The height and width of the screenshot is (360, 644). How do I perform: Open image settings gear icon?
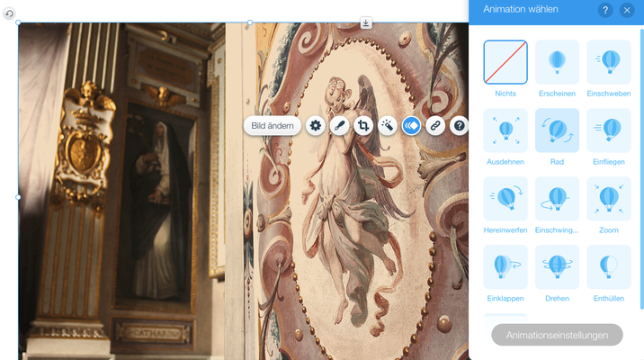pos(316,126)
